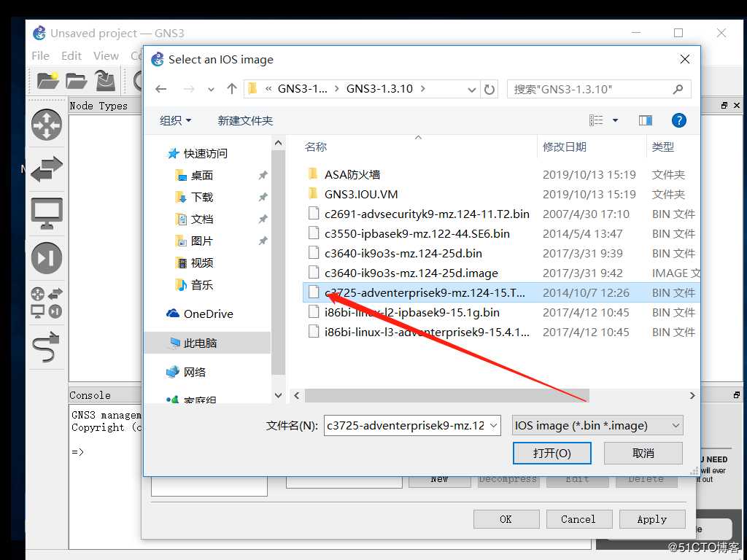Open 组织 dropdown menu
747x560 pixels.
pyautogui.click(x=175, y=120)
